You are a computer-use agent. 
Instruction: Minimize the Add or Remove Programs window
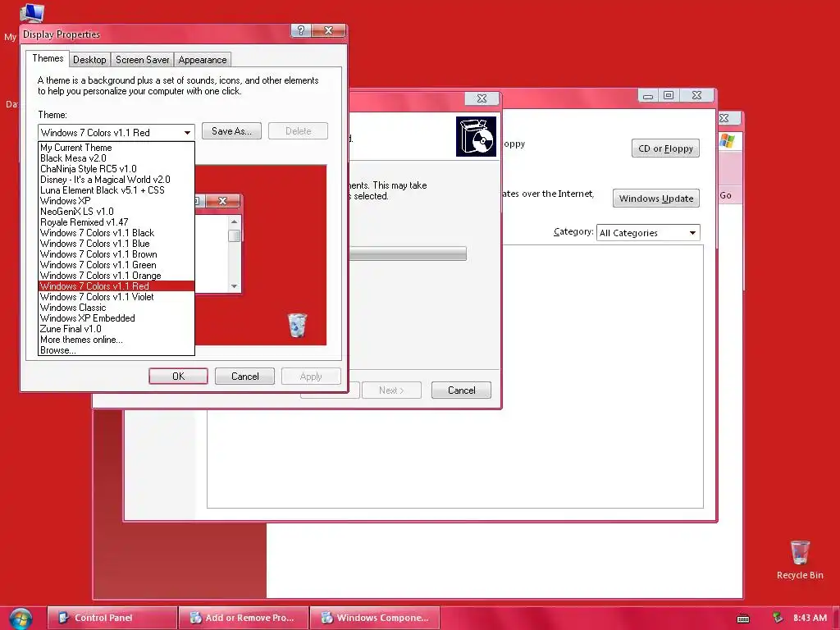(x=648, y=95)
